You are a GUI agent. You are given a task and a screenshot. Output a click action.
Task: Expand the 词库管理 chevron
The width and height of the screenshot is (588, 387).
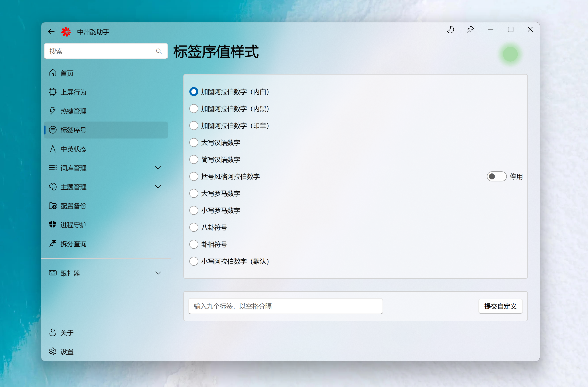[158, 168]
